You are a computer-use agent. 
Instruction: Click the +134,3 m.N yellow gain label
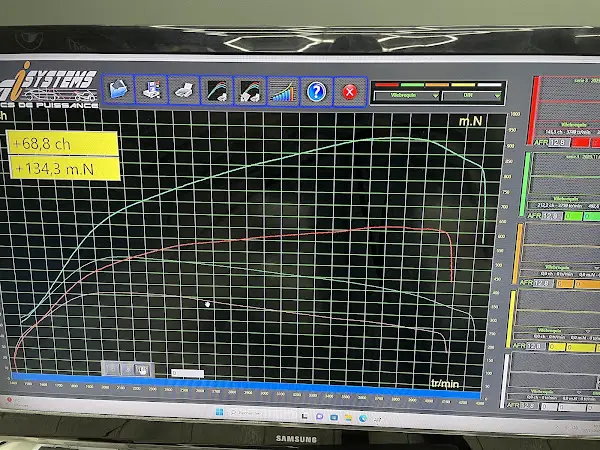pos(64,168)
